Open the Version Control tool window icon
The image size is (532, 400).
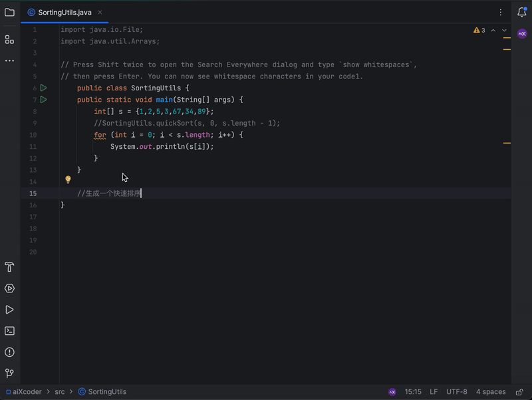(9, 373)
